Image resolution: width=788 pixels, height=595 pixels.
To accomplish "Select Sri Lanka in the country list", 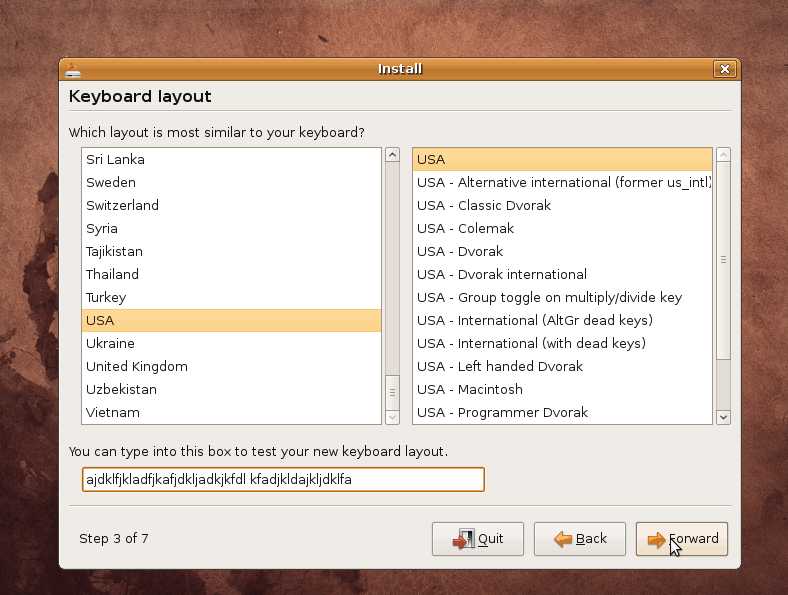I will point(115,159).
